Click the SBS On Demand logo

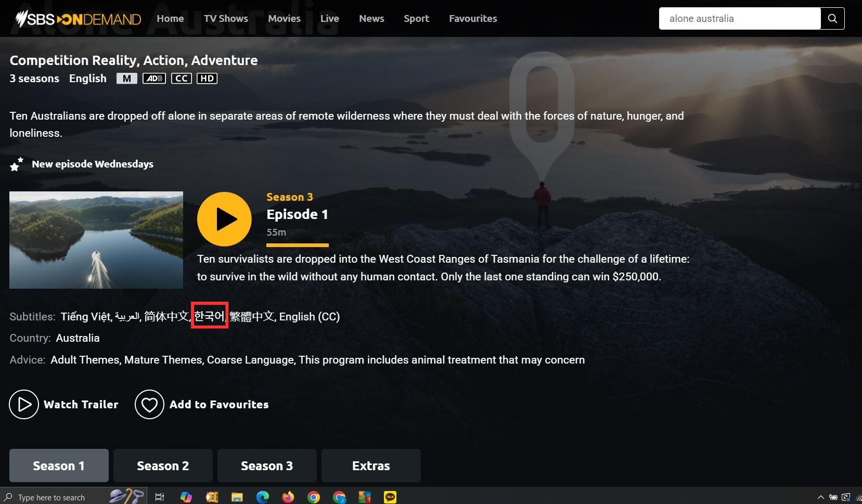(x=78, y=19)
